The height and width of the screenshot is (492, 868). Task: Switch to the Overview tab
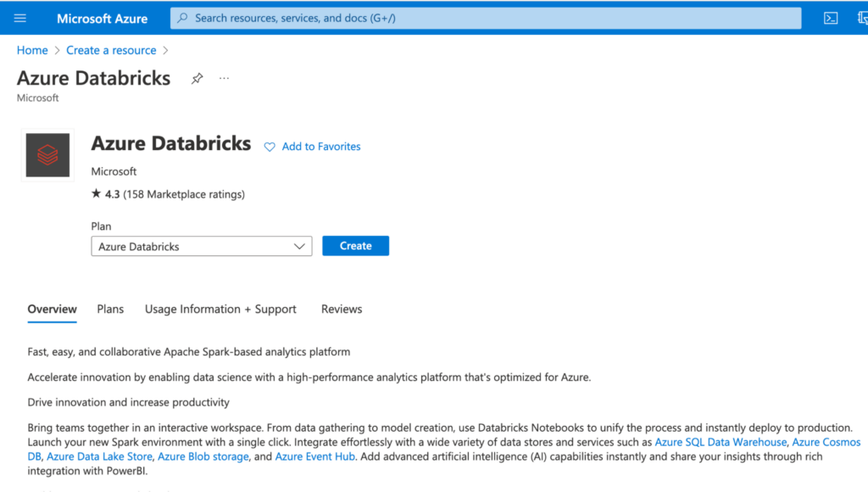click(52, 309)
